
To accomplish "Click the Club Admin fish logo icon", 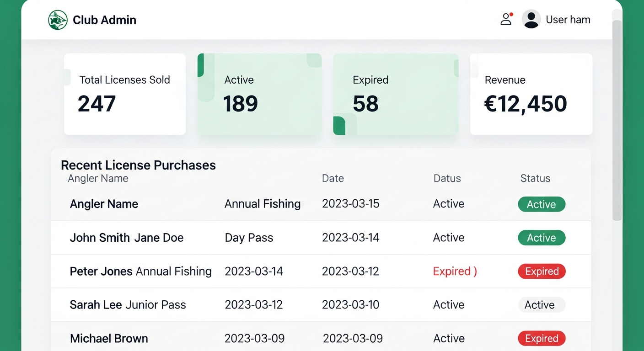I will coord(58,20).
